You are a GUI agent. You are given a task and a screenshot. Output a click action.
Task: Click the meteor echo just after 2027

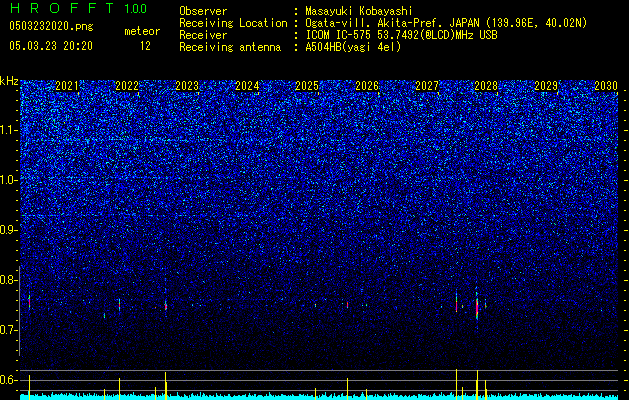point(457,303)
